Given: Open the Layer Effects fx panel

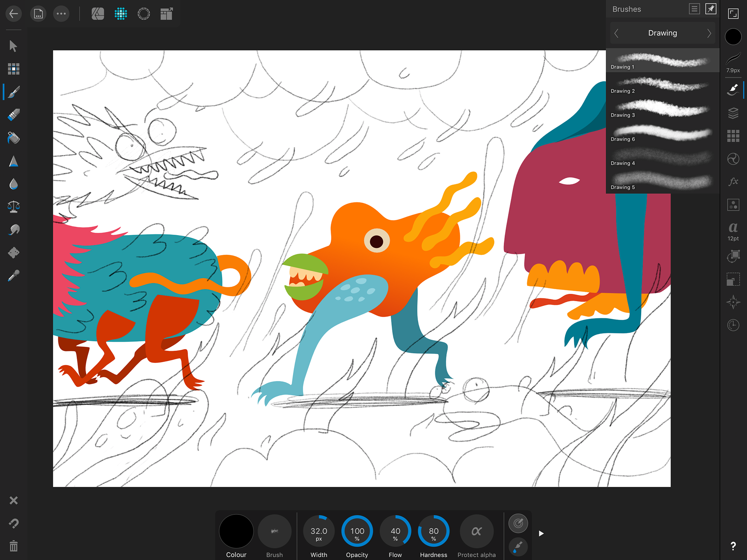Looking at the screenshot, I should 733,182.
